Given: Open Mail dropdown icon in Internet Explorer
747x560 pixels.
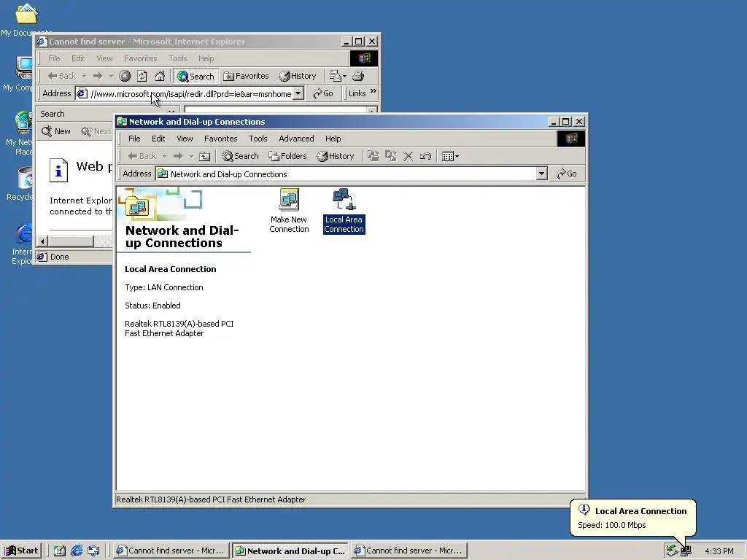Looking at the screenshot, I should [x=338, y=76].
